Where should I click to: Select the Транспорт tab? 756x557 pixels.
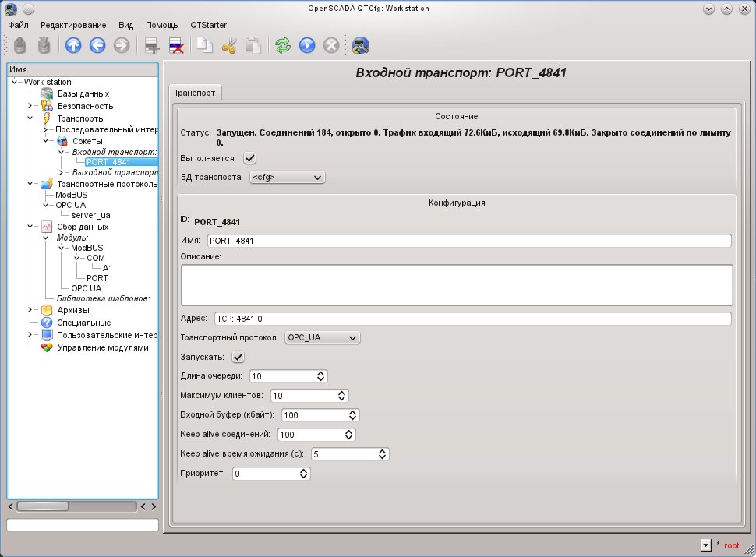click(196, 93)
